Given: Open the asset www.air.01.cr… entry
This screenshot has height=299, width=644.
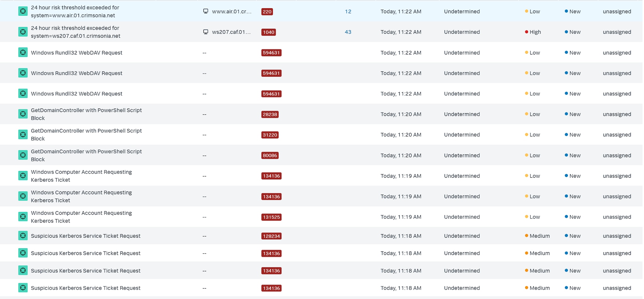Looking at the screenshot, I should pyautogui.click(x=231, y=12).
